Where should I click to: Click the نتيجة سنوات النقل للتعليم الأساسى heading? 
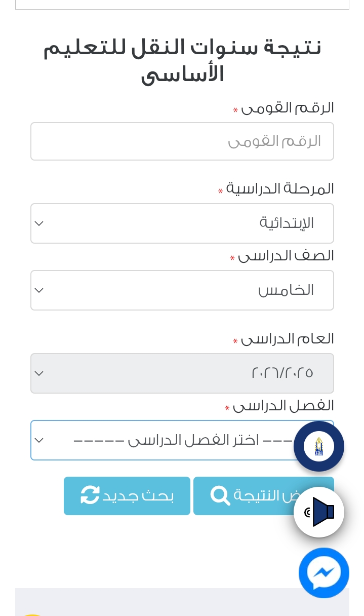[x=182, y=61]
